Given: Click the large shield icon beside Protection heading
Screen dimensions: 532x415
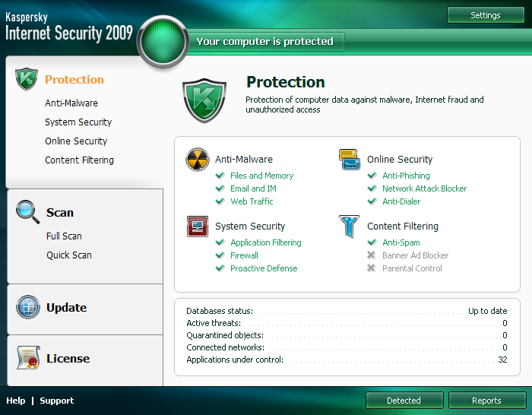Looking at the screenshot, I should coord(204,100).
